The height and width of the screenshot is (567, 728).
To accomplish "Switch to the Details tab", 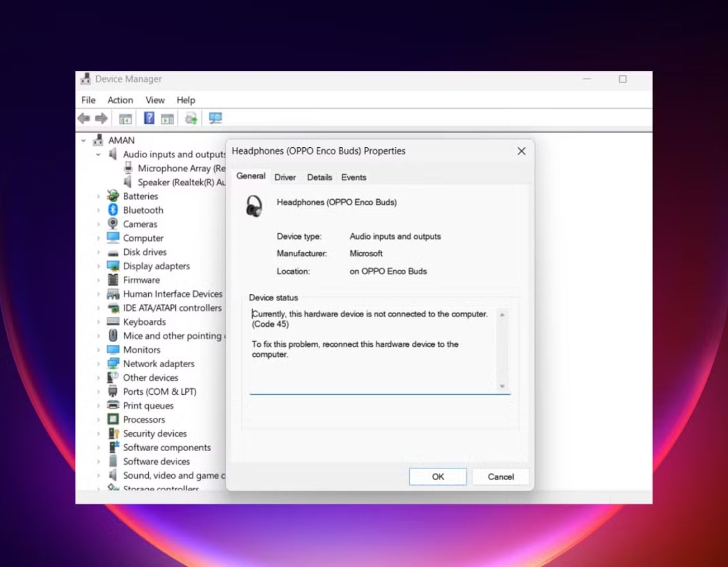I will coord(319,177).
